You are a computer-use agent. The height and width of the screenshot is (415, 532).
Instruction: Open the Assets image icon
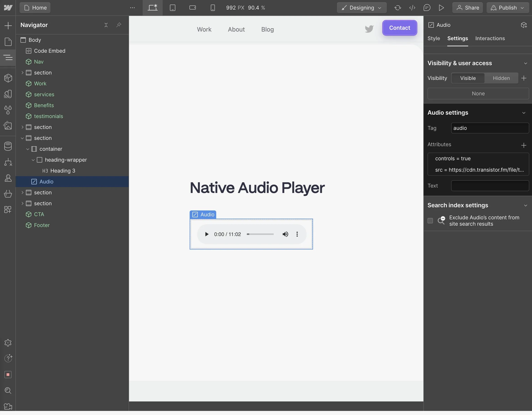(x=8, y=126)
